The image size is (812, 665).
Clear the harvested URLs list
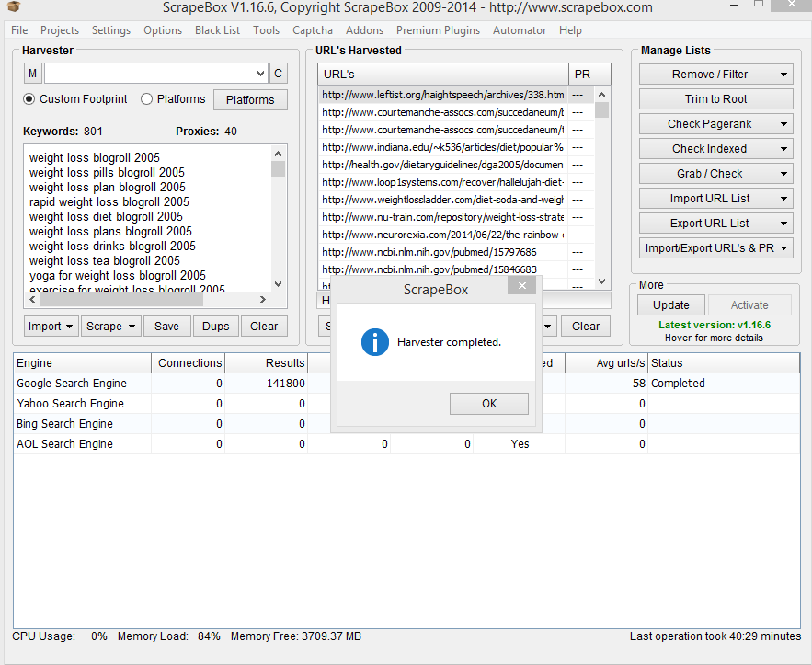coord(586,327)
